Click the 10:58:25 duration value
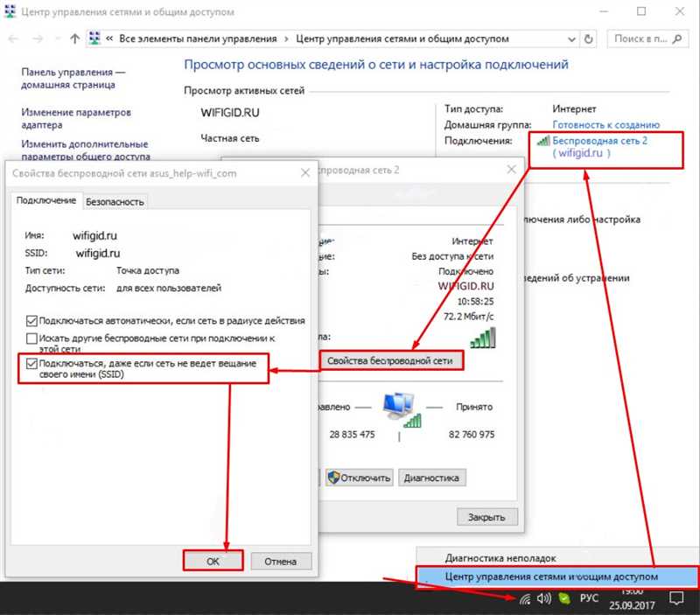Image resolution: width=700 pixels, height=615 pixels. coord(475,301)
